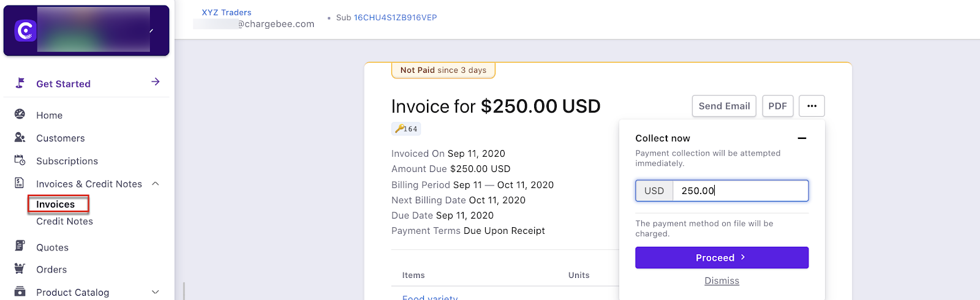This screenshot has height=300, width=980.
Task: Click the Product Catalog icon
Action: (20, 292)
